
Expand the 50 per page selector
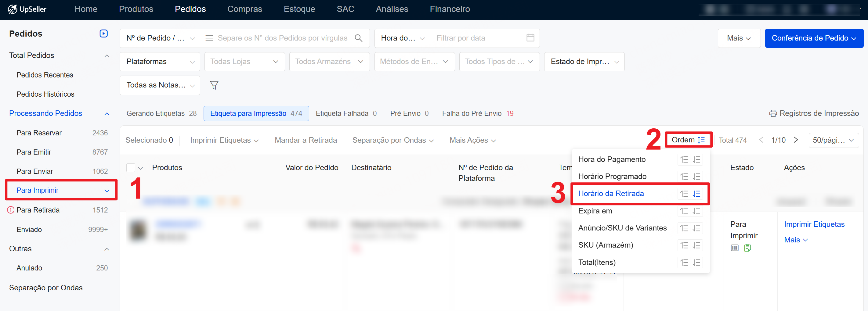[833, 140]
